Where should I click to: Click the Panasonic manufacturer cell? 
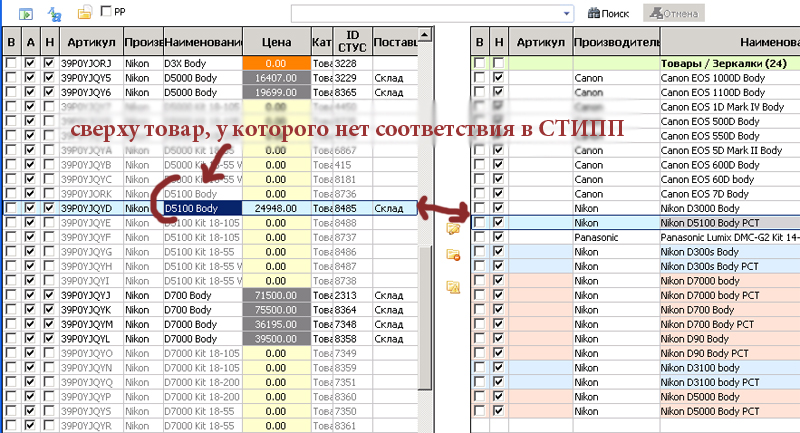[616, 237]
